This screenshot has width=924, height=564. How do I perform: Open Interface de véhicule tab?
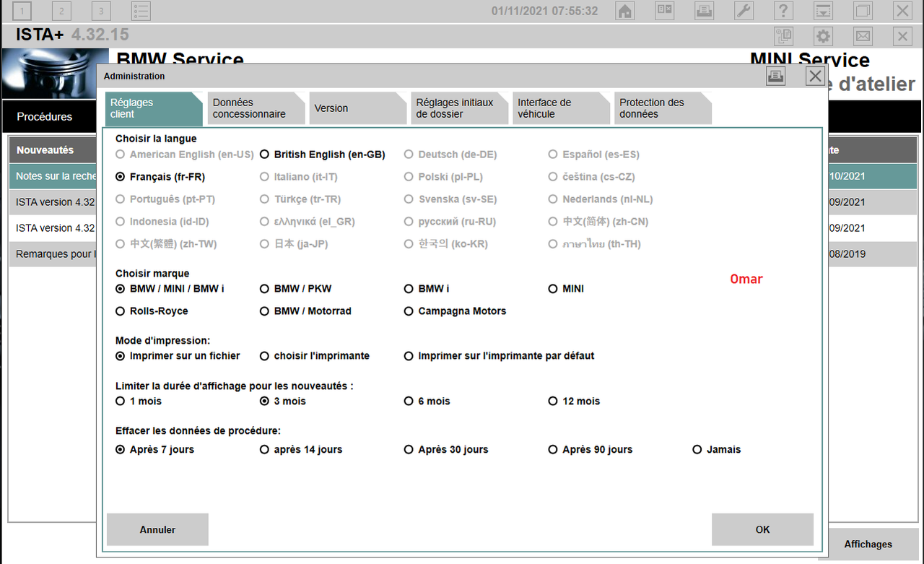[x=562, y=108]
